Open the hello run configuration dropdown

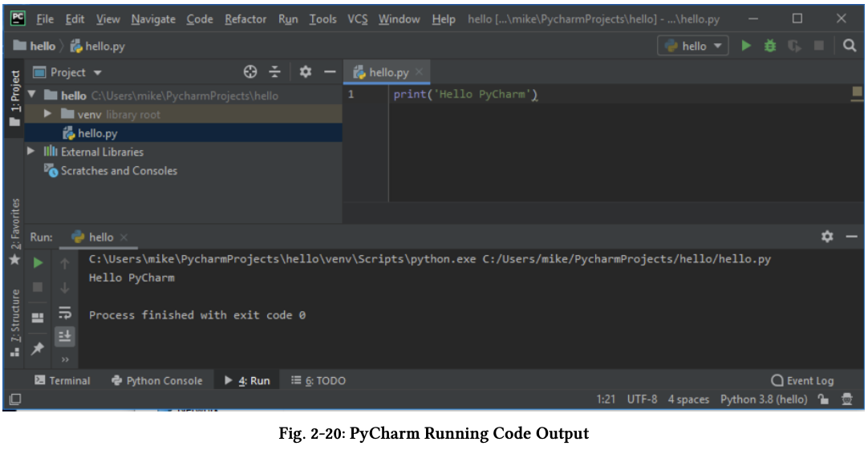[693, 46]
